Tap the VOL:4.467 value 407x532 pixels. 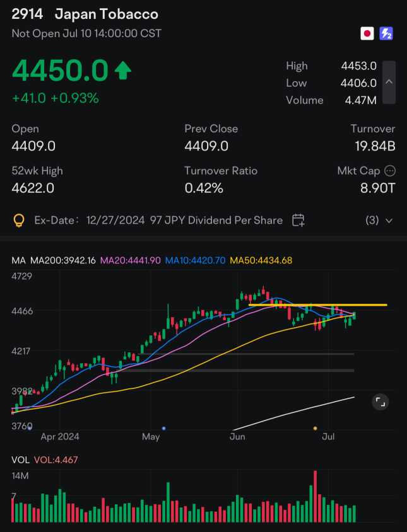click(56, 460)
